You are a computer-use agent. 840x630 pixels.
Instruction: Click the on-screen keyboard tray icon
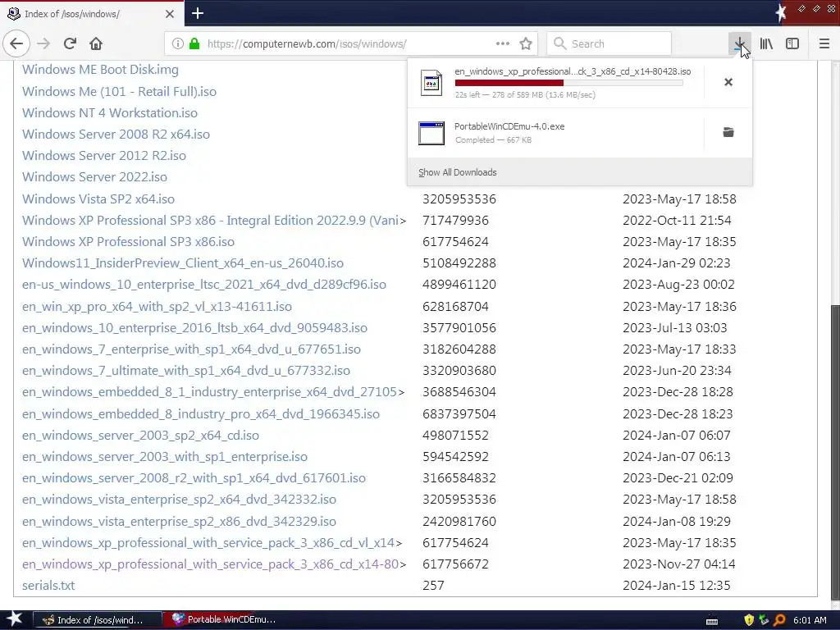[712, 622]
